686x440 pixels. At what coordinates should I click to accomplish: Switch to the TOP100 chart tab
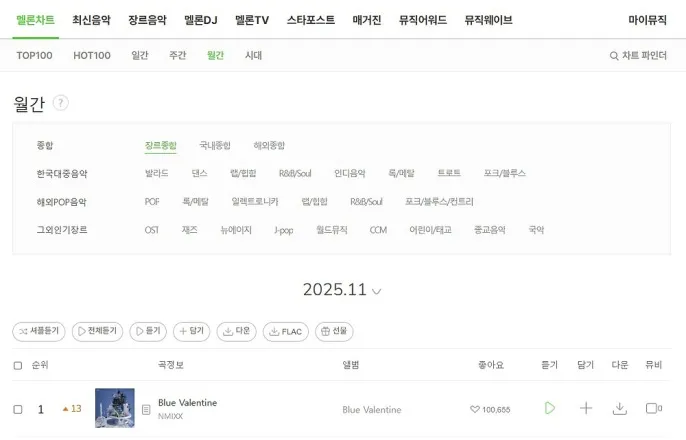pyautogui.click(x=34, y=56)
